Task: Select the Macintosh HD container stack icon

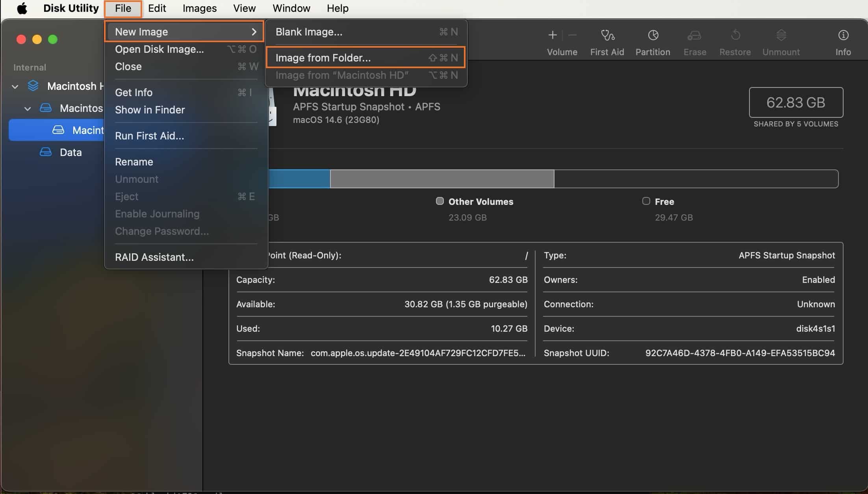Action: [33, 86]
